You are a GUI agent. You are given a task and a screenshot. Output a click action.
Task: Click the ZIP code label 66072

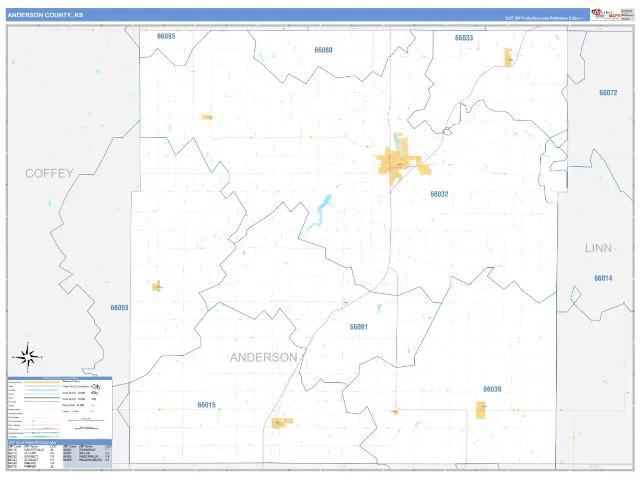608,93
